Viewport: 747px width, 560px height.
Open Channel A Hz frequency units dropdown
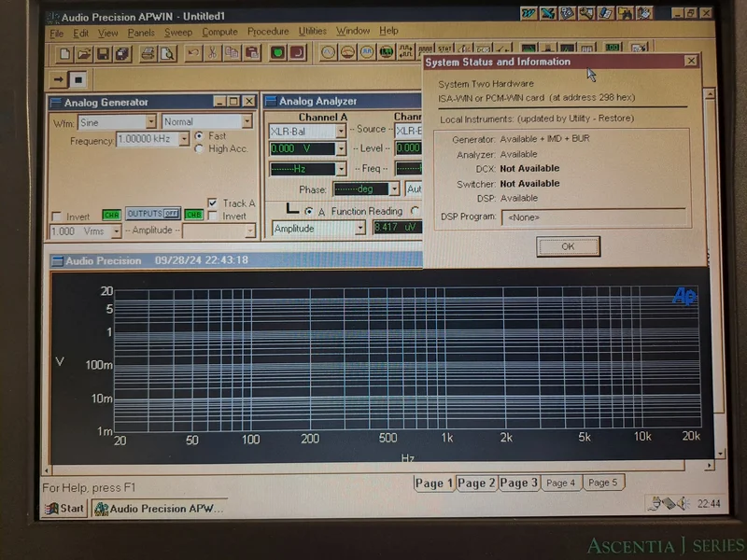[341, 169]
